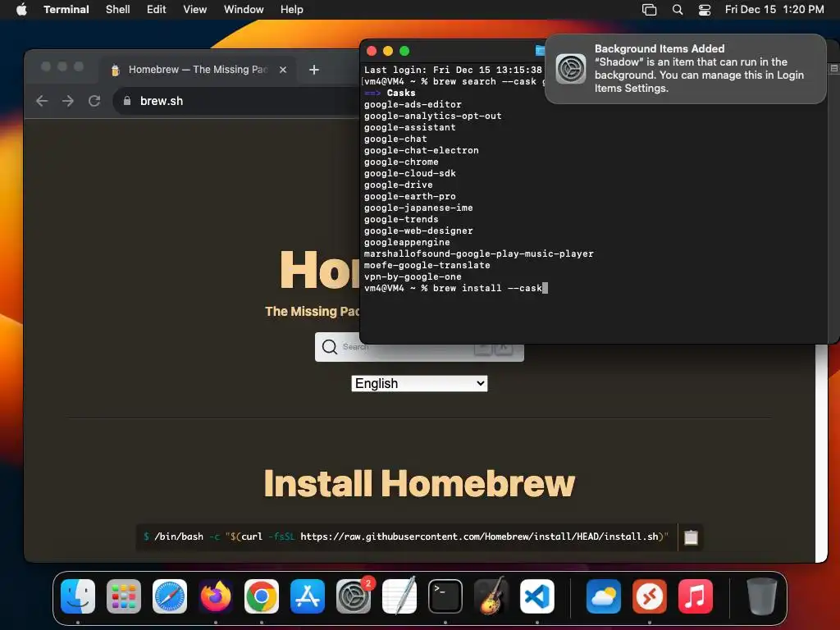Open Visual Studio Code in Dock

537,596
